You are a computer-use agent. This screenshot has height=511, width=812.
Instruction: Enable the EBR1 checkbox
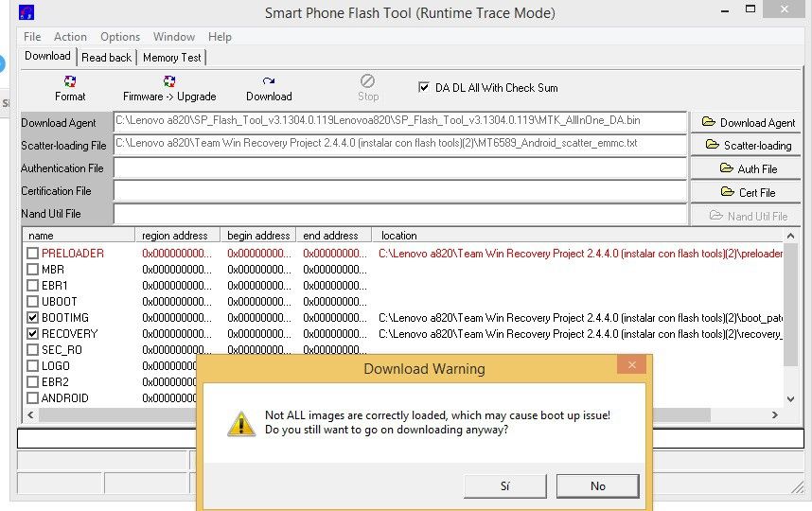32,285
